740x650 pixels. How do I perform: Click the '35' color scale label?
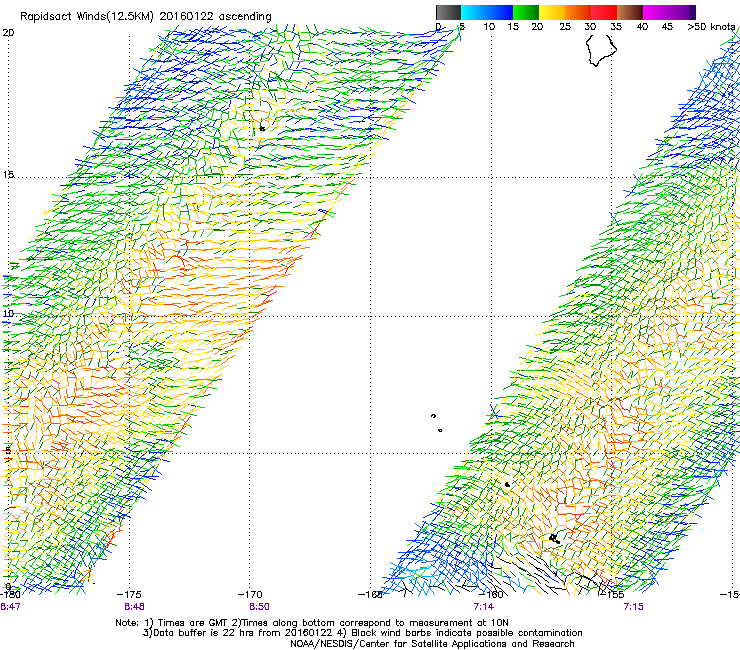tap(616, 26)
